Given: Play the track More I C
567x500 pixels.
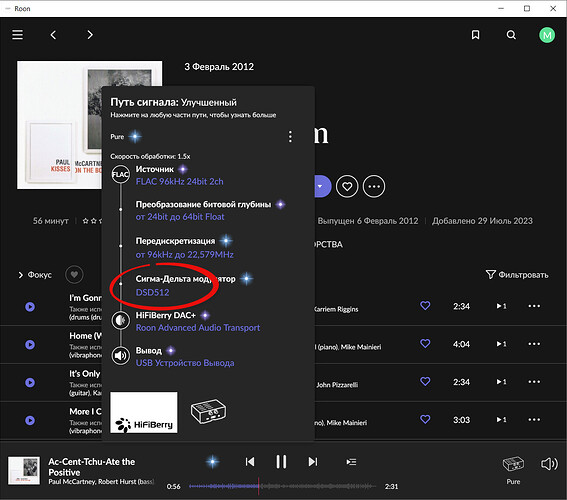Looking at the screenshot, I should [x=30, y=420].
